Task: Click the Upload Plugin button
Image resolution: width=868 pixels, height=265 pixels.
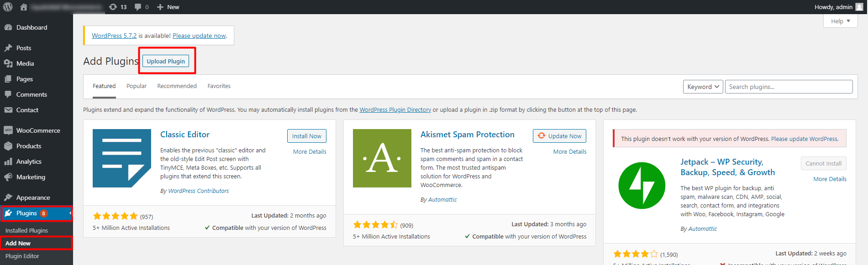Action: pos(166,61)
